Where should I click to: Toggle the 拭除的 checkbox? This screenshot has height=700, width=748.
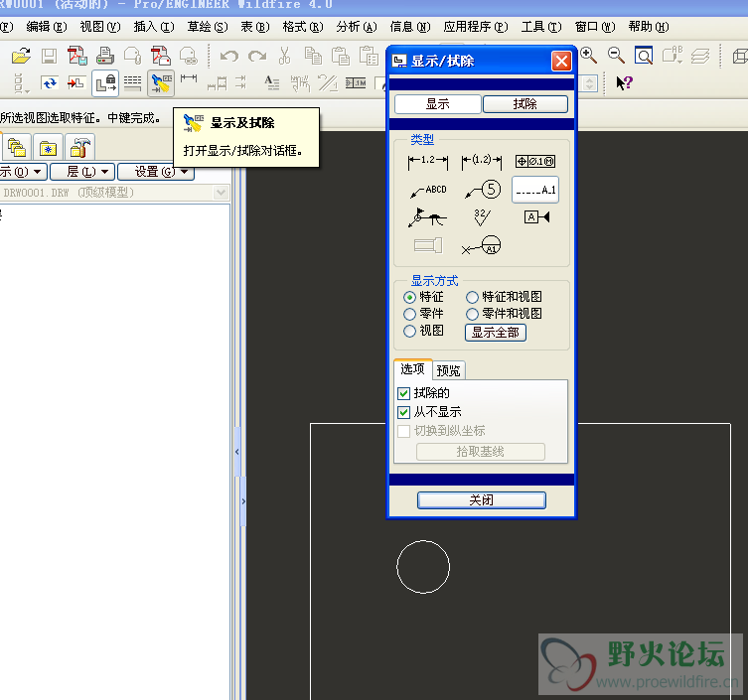(x=403, y=393)
